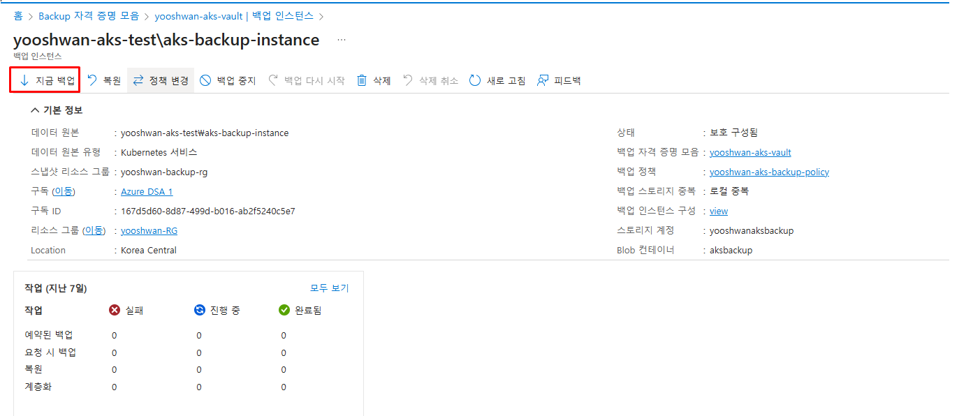Open the ellipsis menu beside the title
980x416 pixels.
click(342, 40)
